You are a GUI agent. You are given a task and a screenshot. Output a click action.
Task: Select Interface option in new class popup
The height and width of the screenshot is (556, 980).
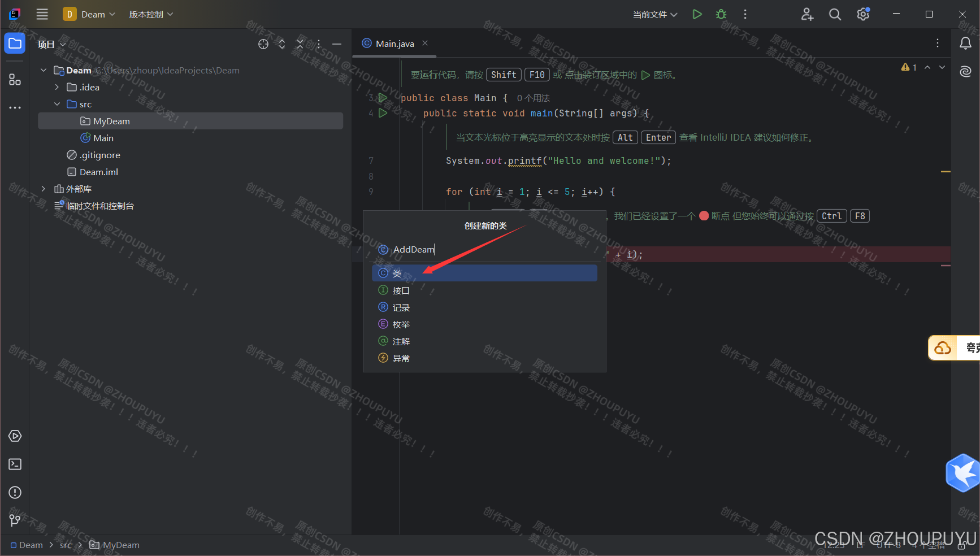[x=484, y=290]
